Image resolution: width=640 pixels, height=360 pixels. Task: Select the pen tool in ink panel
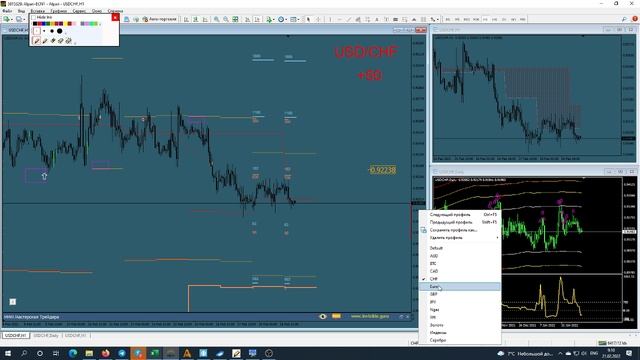[37, 41]
